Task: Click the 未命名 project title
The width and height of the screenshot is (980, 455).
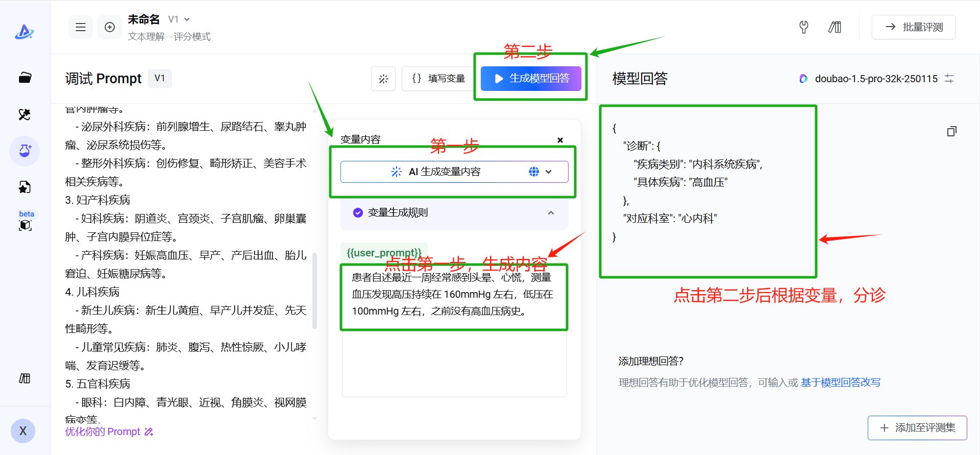Action: click(x=143, y=19)
